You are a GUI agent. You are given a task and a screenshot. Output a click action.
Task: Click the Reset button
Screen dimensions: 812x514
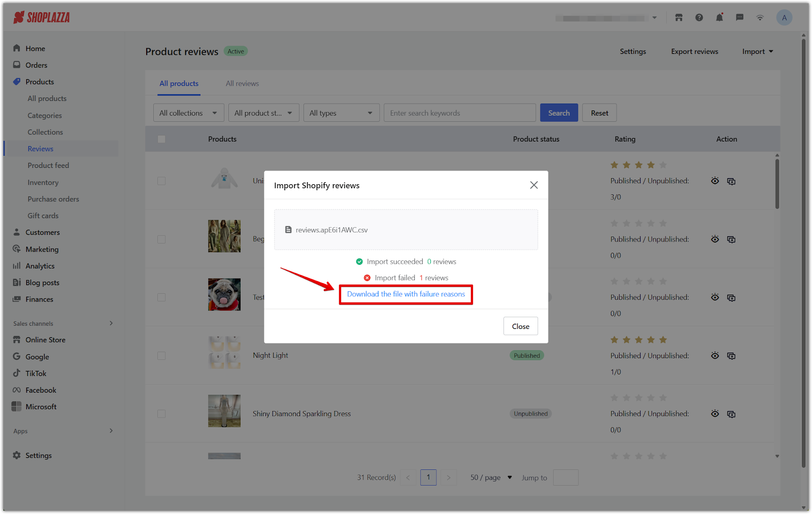tap(599, 113)
